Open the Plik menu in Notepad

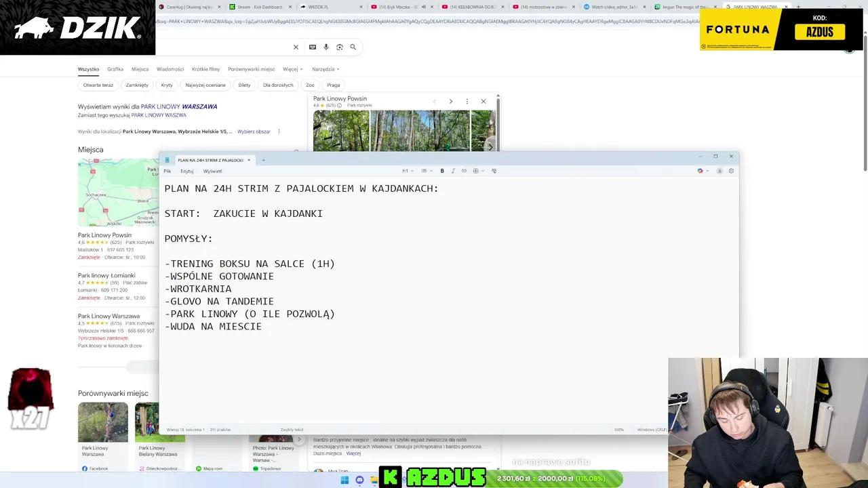point(167,171)
